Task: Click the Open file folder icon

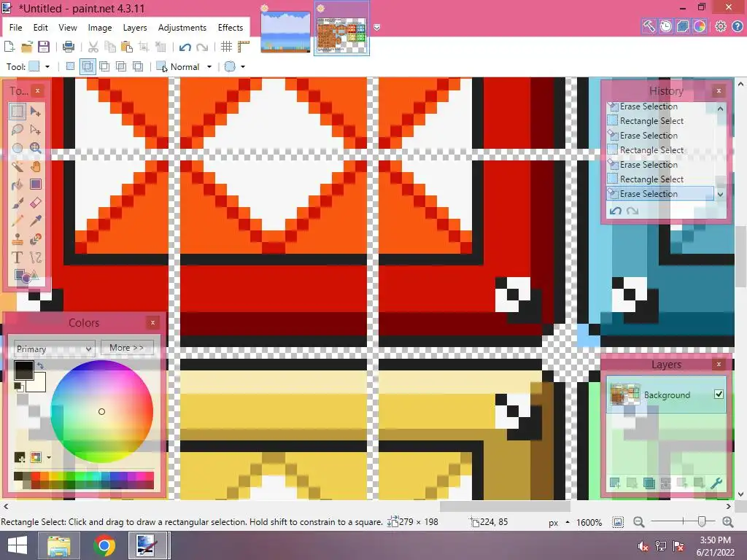Action: point(27,47)
